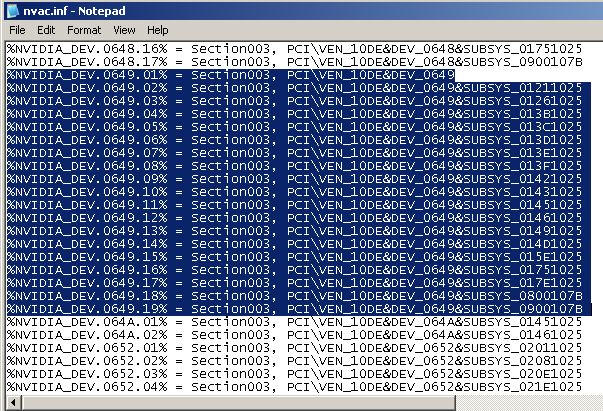Click the line starting %NVIDIA_DEV.0649.09%
Viewport: 603px width, 411px height.
pyautogui.click(x=295, y=179)
